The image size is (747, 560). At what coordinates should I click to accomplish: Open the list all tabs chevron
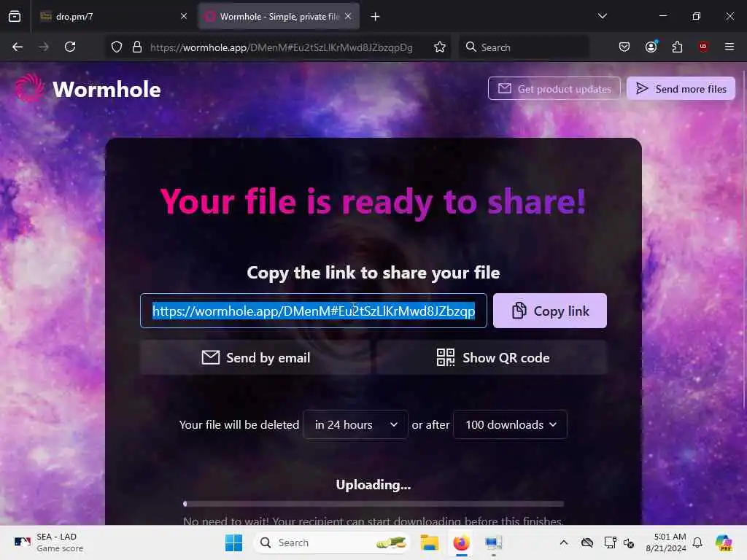click(x=603, y=16)
